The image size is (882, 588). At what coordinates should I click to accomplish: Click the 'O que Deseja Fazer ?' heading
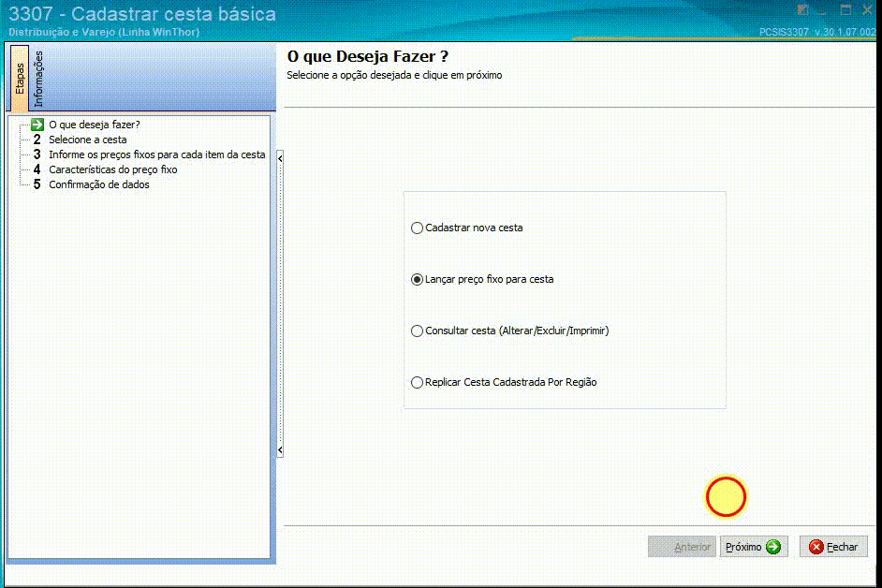click(368, 56)
